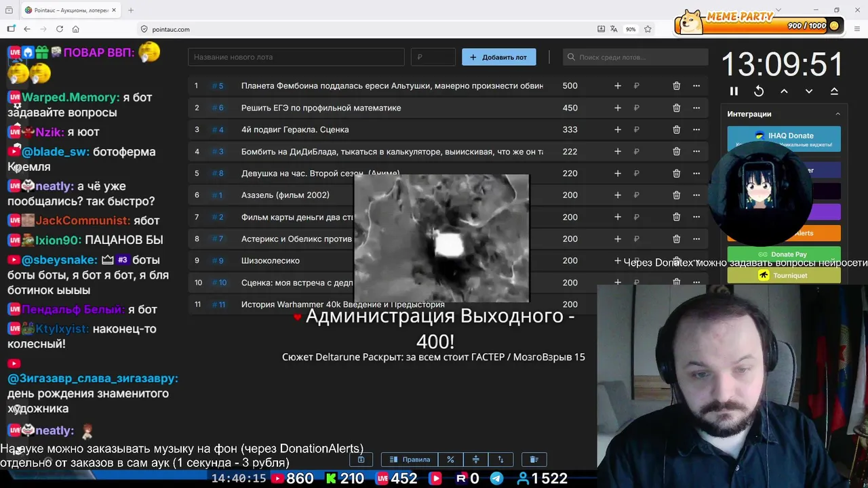Reload the pointauc.com page
This screenshot has height=488, width=868.
pyautogui.click(x=60, y=29)
